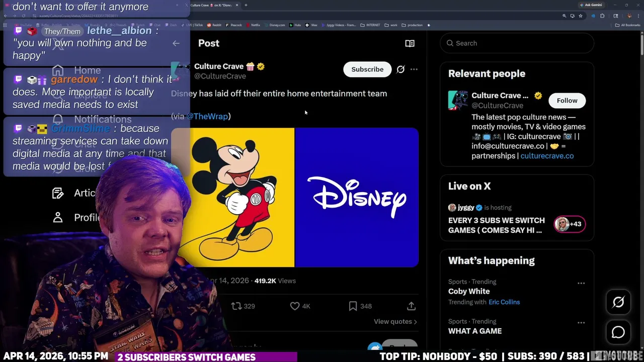644x362 pixels.
Task: Open the Hulu bookmark
Action: [295, 25]
